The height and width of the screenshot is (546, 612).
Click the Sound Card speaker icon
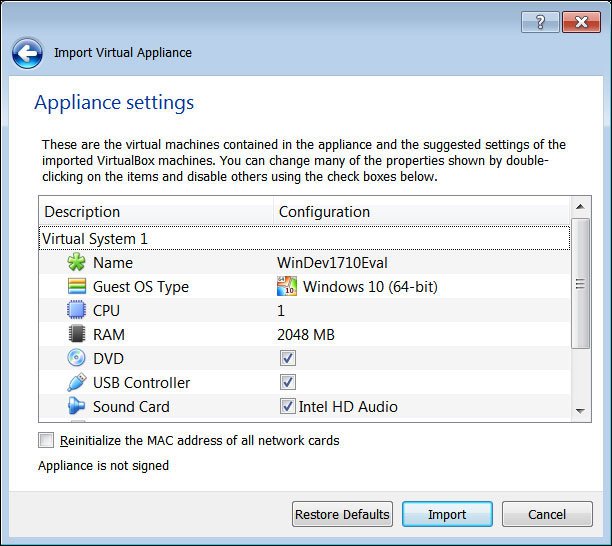tap(77, 407)
